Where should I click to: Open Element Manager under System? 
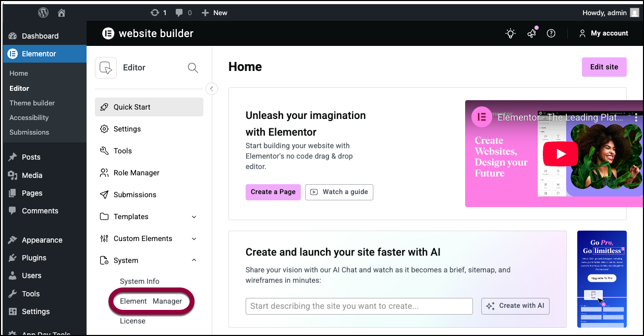pos(151,301)
